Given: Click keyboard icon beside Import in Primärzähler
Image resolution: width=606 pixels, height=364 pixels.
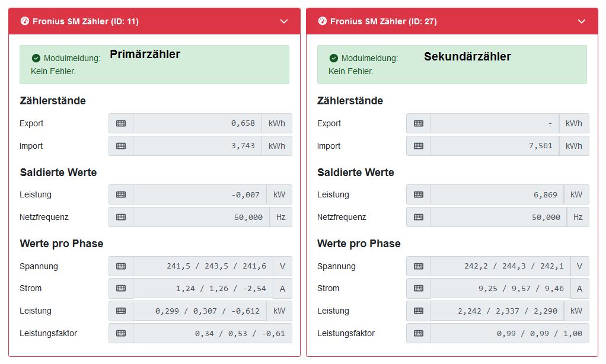Looking at the screenshot, I should coord(121,146).
